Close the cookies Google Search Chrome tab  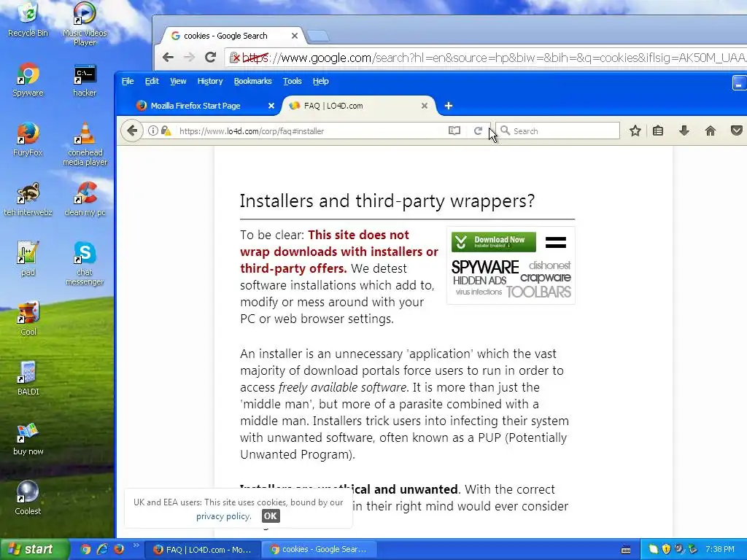(x=295, y=36)
